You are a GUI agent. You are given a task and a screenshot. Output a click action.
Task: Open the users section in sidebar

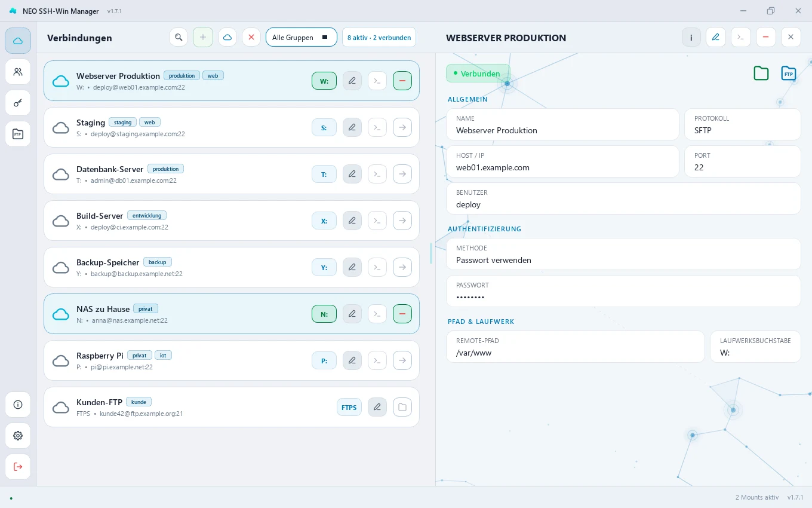point(18,72)
